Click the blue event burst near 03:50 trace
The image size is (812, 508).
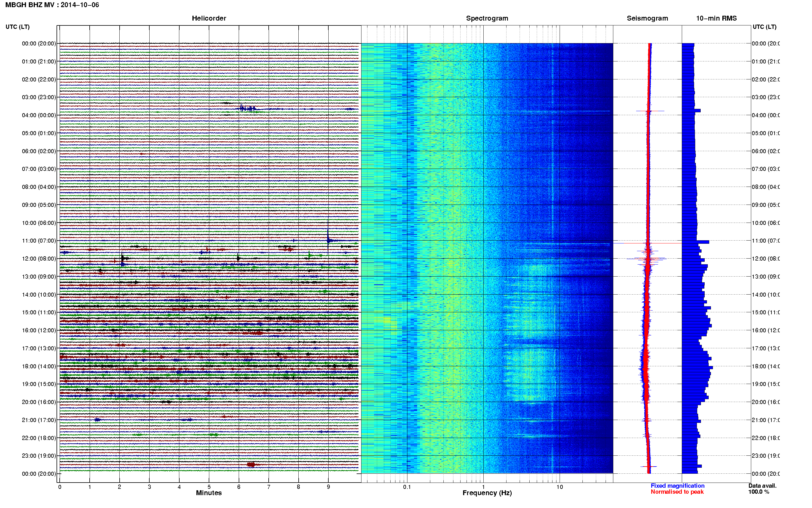(x=248, y=109)
